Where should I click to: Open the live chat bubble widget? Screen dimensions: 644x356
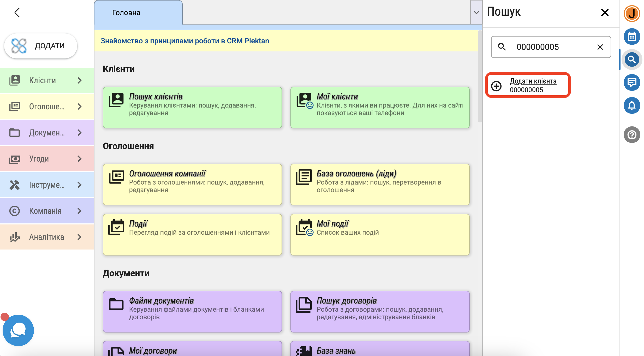click(18, 330)
